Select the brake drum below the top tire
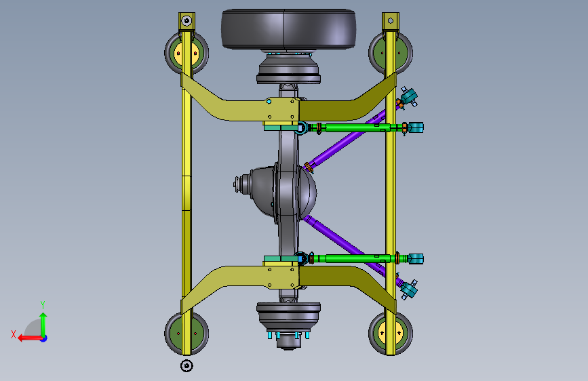Viewport: 588px width, 381px height. 288,68
